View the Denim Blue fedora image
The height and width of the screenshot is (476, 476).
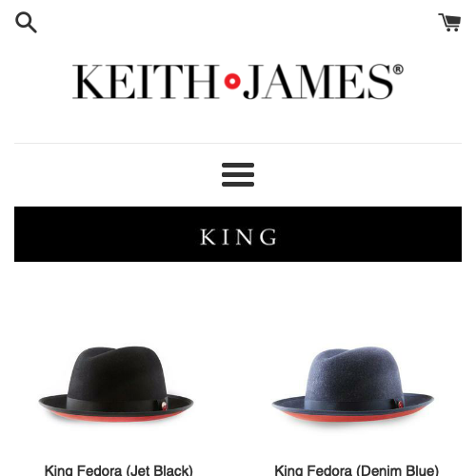pos(353,384)
